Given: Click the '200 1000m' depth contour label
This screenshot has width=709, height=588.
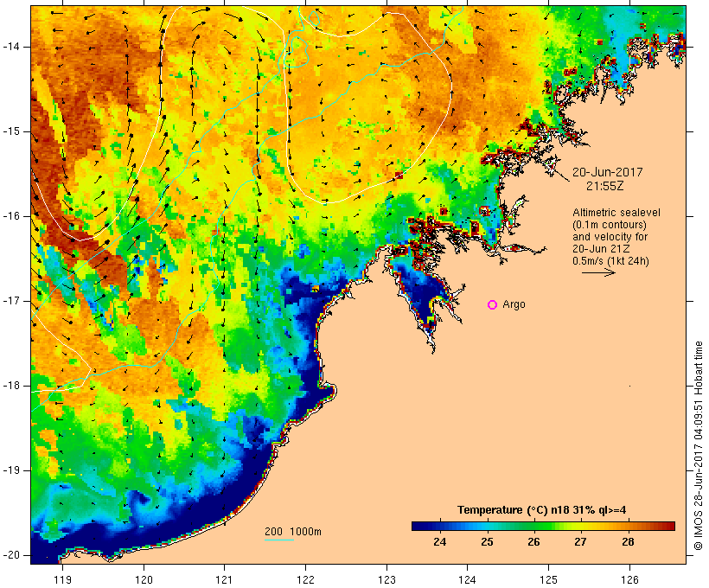Looking at the screenshot, I should (293, 532).
